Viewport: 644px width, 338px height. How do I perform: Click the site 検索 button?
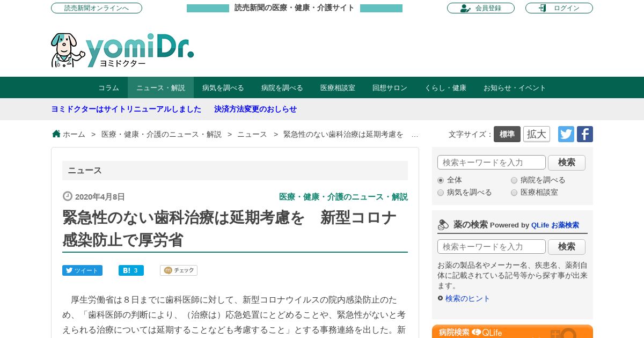click(x=567, y=163)
